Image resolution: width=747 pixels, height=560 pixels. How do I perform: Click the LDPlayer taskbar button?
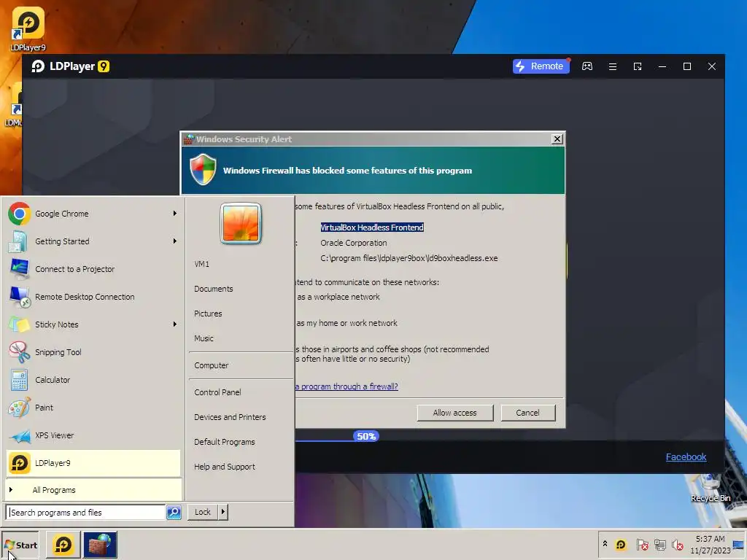pyautogui.click(x=63, y=545)
